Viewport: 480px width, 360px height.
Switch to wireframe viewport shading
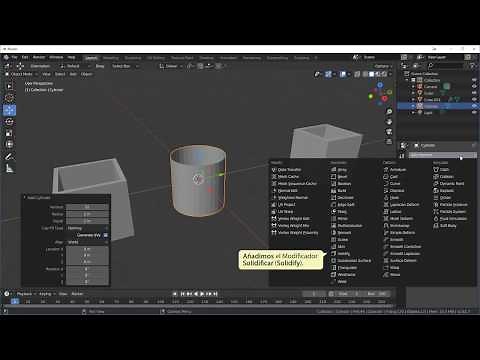(366, 74)
